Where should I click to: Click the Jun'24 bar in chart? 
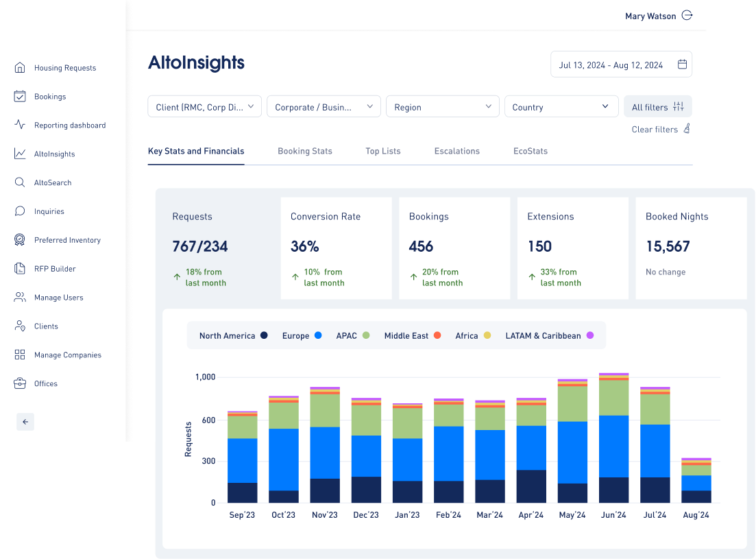[613, 438]
